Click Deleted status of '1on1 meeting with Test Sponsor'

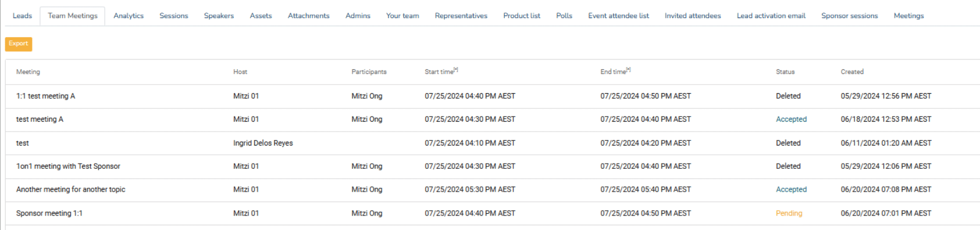click(788, 167)
